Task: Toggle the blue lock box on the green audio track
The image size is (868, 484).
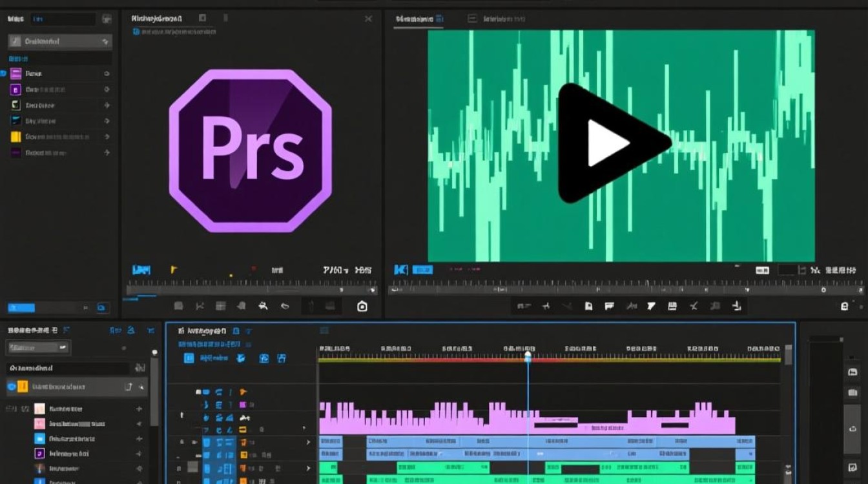Action: pos(207,467)
